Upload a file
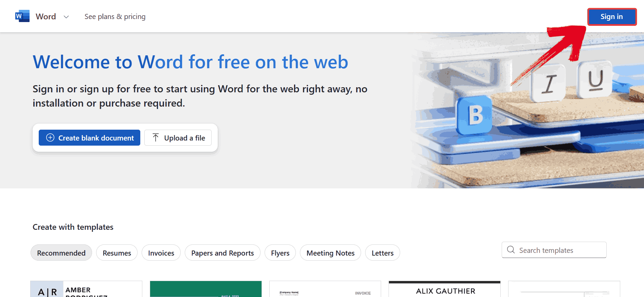644x297 pixels. coord(178,138)
